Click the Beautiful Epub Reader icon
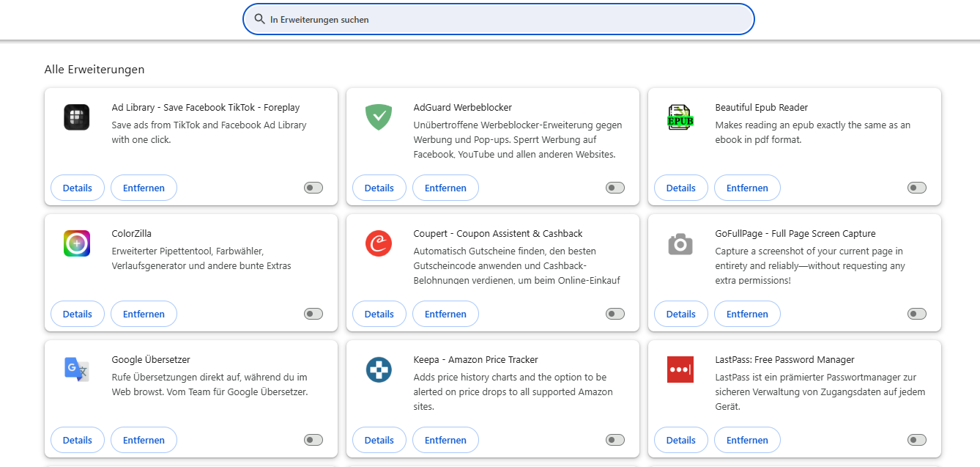Screen dimensions: 980x467 (680, 117)
